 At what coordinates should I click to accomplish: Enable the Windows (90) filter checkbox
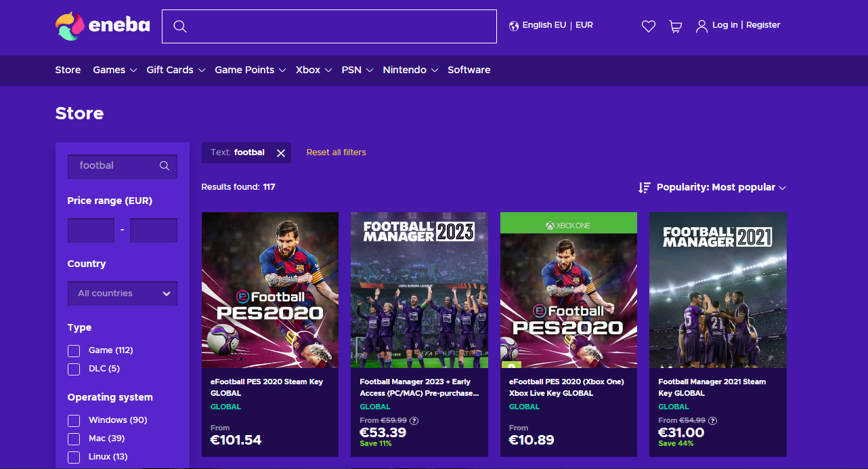74,420
